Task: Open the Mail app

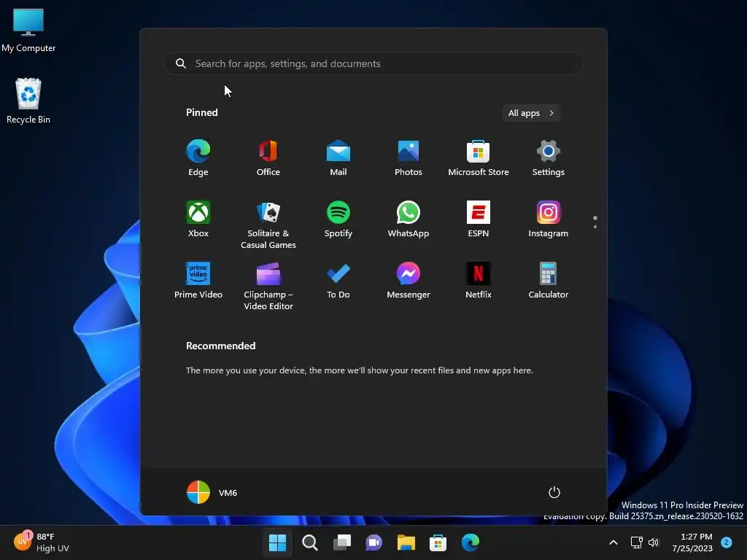Action: (x=338, y=158)
